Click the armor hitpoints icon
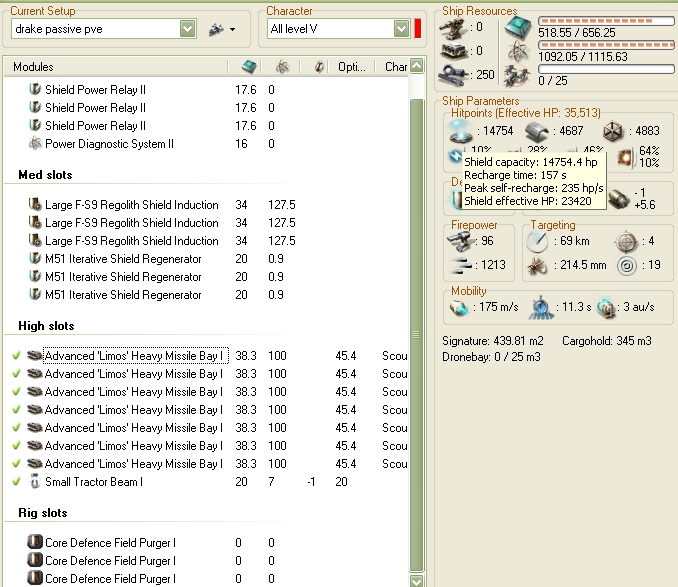 [538, 129]
